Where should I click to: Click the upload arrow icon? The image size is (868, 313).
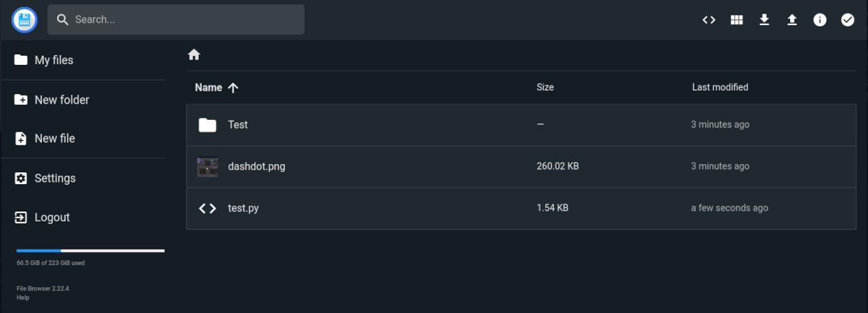792,20
